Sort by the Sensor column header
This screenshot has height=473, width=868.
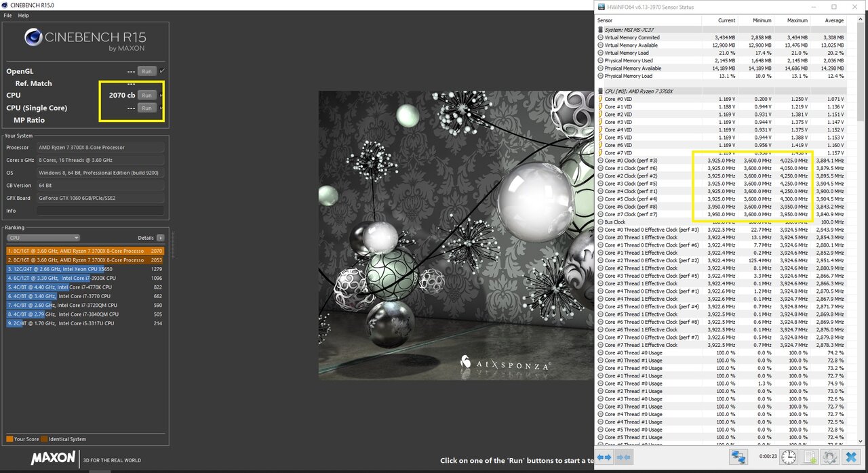[605, 20]
